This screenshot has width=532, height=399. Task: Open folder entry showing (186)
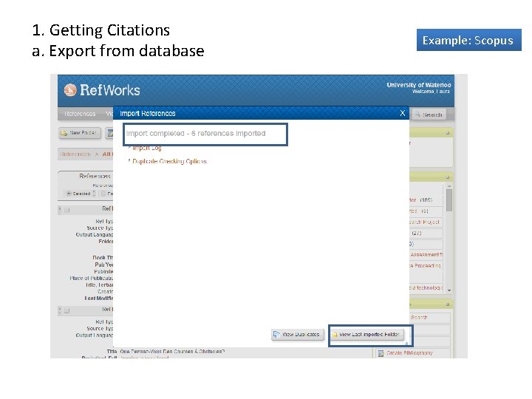coord(420,200)
